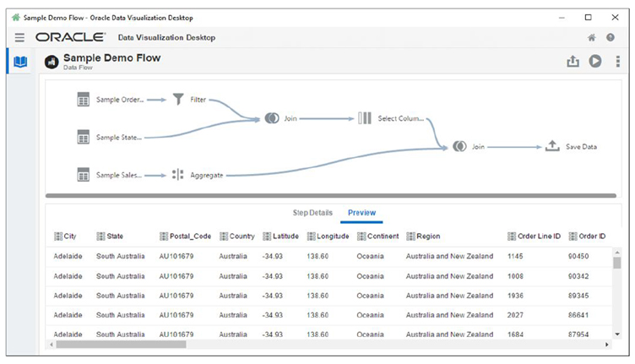Click Order Line ID value 2027

(x=515, y=315)
